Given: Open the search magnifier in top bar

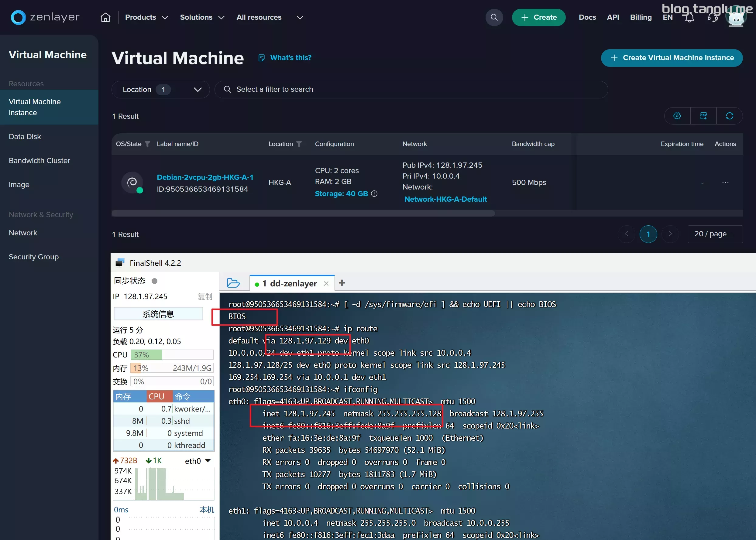Looking at the screenshot, I should [x=494, y=17].
